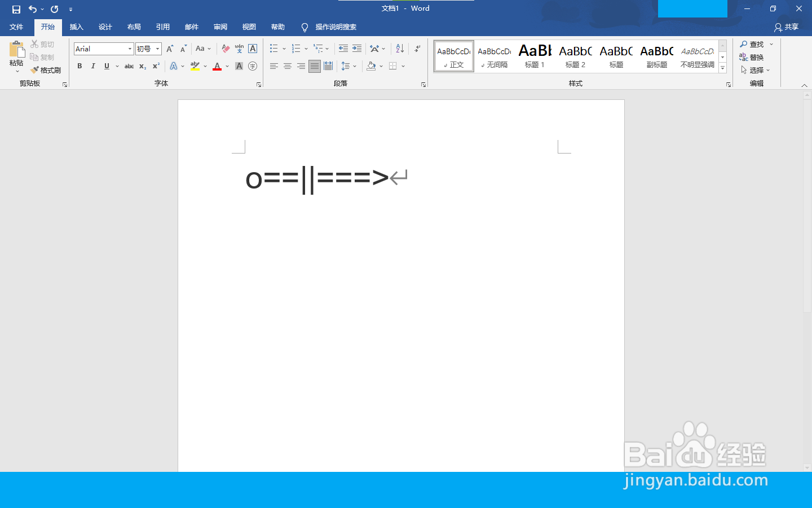This screenshot has width=812, height=508.
Task: Toggle strikethrough abc formatting
Action: coord(129,66)
